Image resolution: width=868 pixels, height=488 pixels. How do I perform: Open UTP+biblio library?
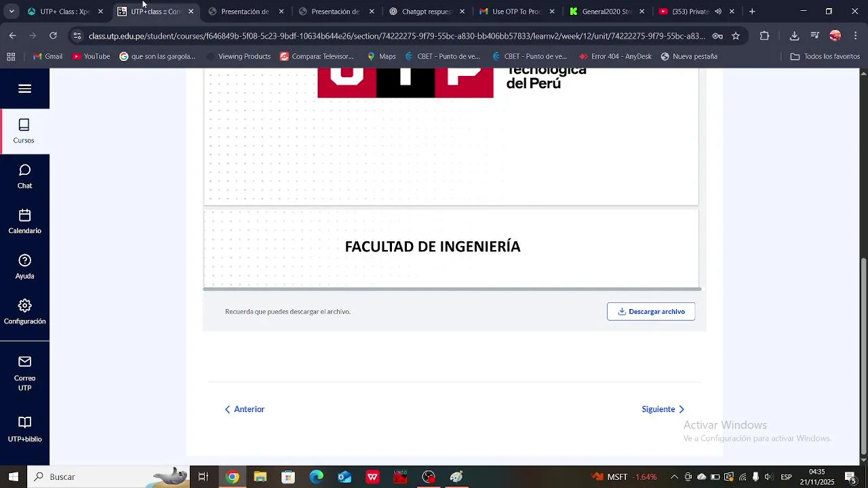(25, 430)
